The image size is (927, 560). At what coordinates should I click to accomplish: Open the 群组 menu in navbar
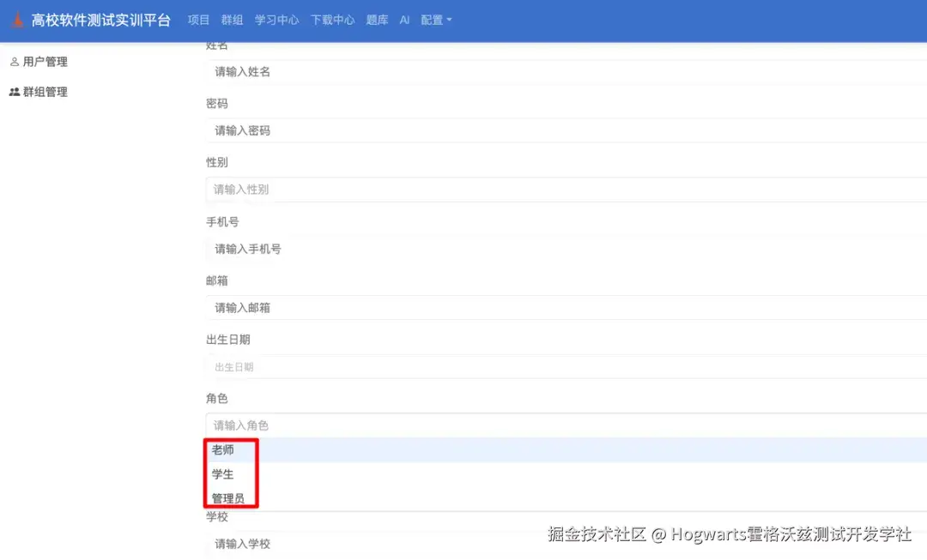pos(232,19)
